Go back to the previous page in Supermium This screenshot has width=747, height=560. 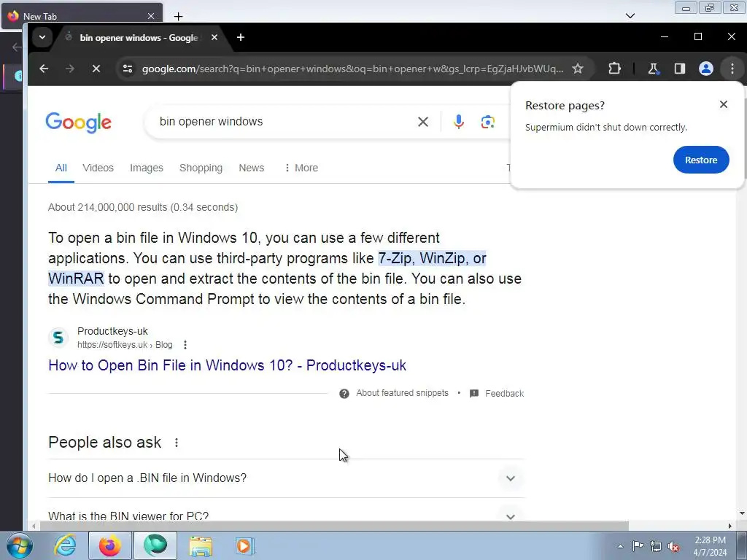click(x=44, y=69)
